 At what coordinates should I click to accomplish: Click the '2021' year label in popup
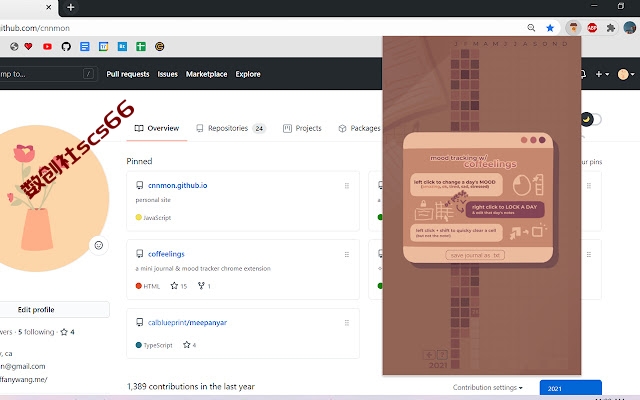(438, 365)
